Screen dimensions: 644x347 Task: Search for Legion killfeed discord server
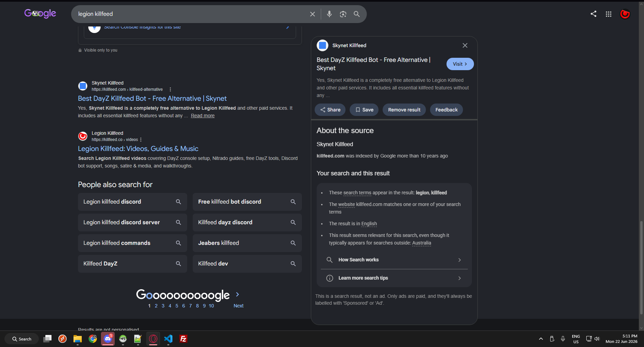(133, 223)
